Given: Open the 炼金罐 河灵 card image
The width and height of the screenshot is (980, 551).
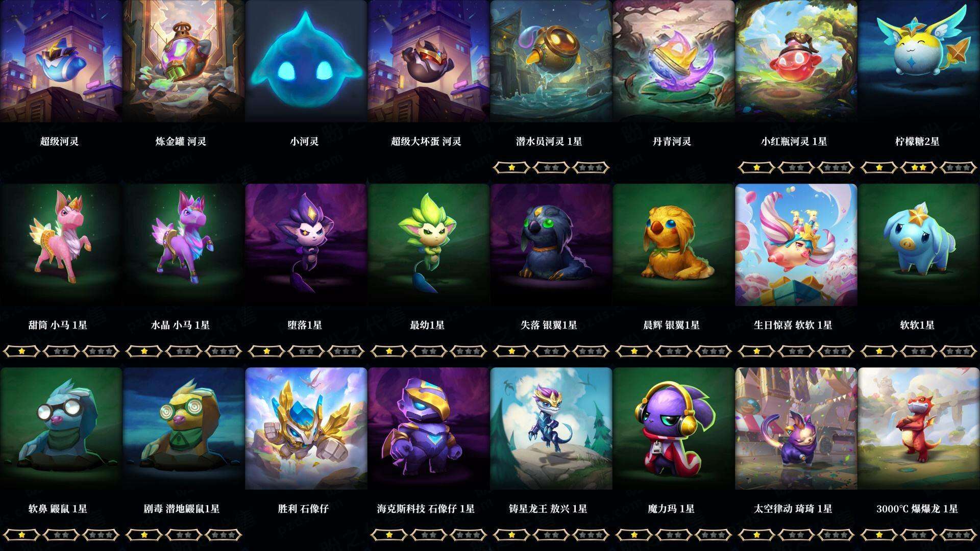Looking at the screenshot, I should click(x=183, y=61).
